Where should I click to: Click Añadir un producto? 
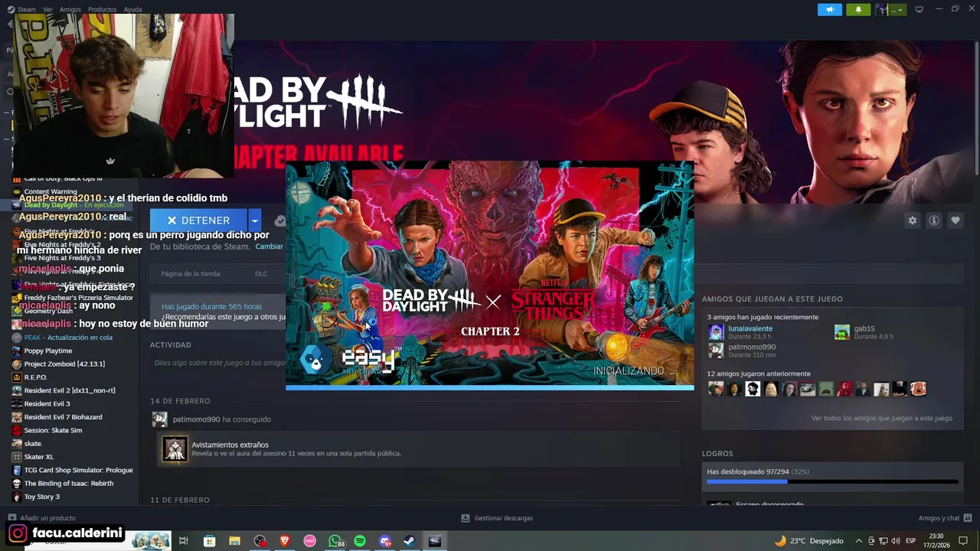click(41, 518)
